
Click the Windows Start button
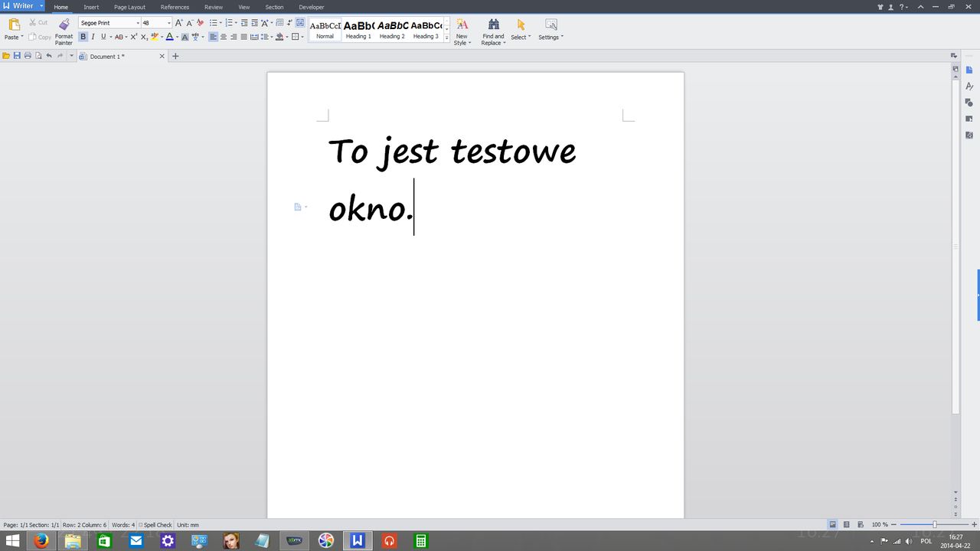point(12,541)
